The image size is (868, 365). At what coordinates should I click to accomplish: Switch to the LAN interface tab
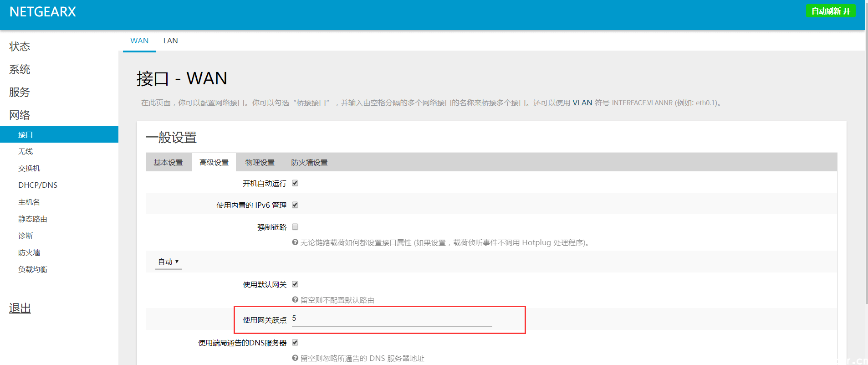pos(170,41)
